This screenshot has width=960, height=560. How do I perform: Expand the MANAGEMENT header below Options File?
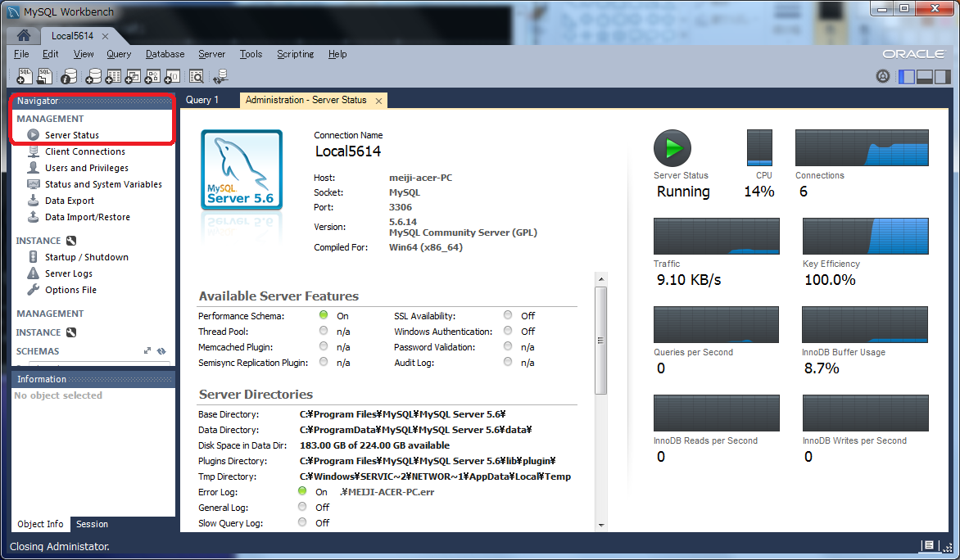(50, 314)
